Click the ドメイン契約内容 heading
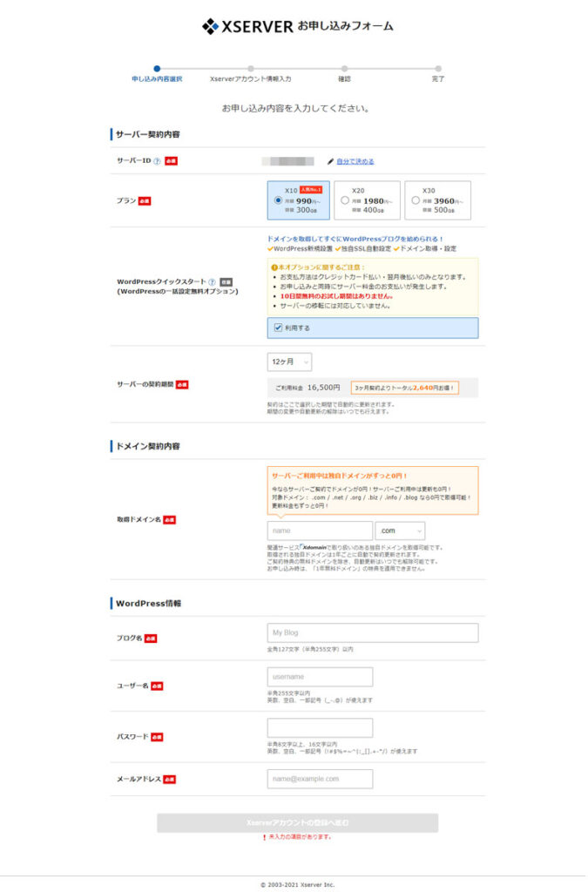The height and width of the screenshot is (892, 588). pyautogui.click(x=148, y=447)
